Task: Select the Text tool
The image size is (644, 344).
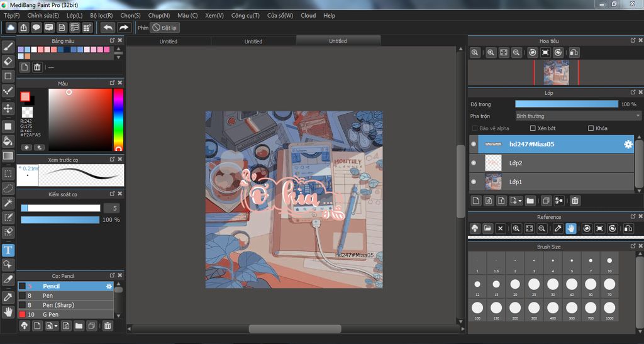Action: (8, 250)
